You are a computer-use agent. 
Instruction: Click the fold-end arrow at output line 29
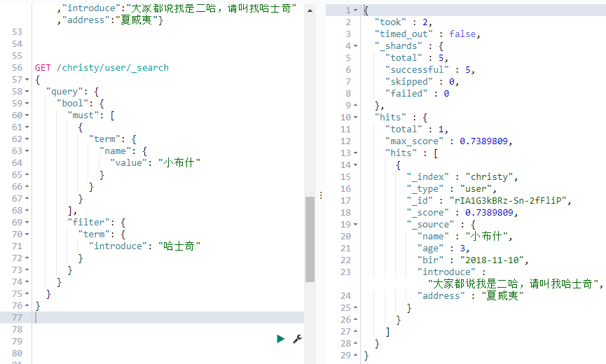[356, 355]
